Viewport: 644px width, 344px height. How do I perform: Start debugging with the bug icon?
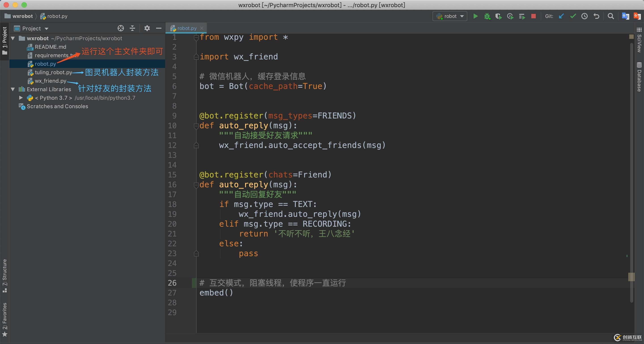pyautogui.click(x=487, y=16)
